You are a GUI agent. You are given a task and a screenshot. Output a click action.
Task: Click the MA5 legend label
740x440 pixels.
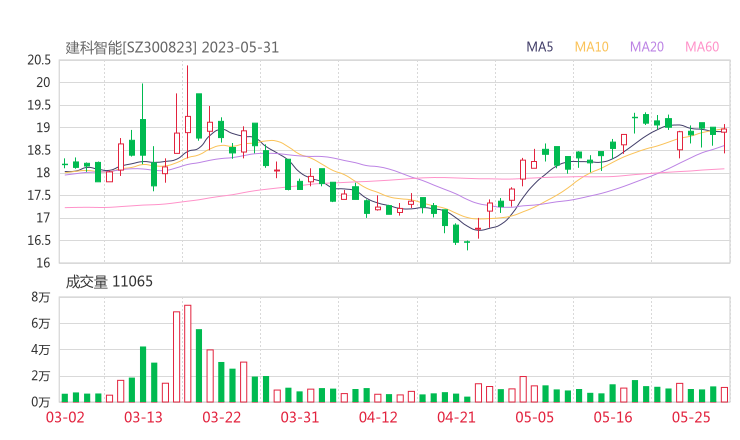(x=539, y=47)
